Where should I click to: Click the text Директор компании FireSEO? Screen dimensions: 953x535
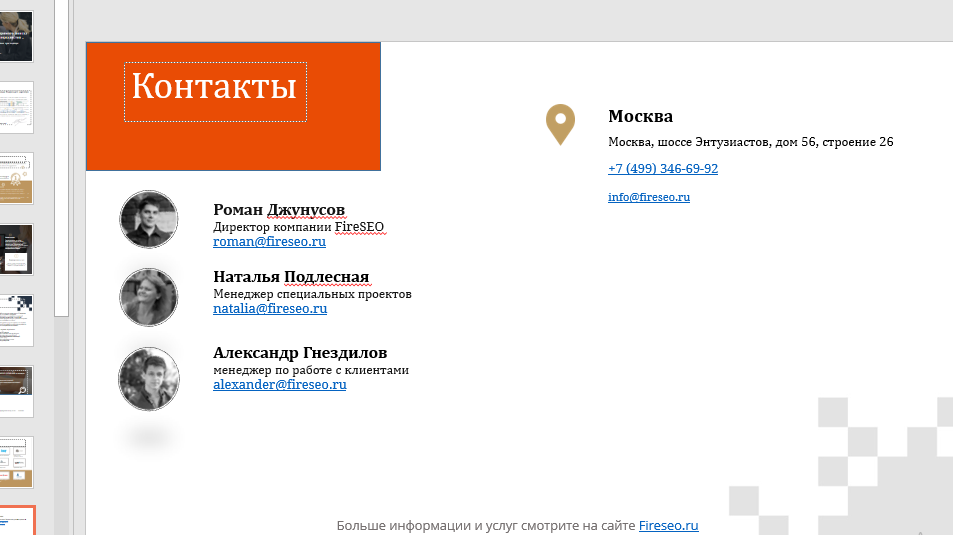(x=298, y=227)
